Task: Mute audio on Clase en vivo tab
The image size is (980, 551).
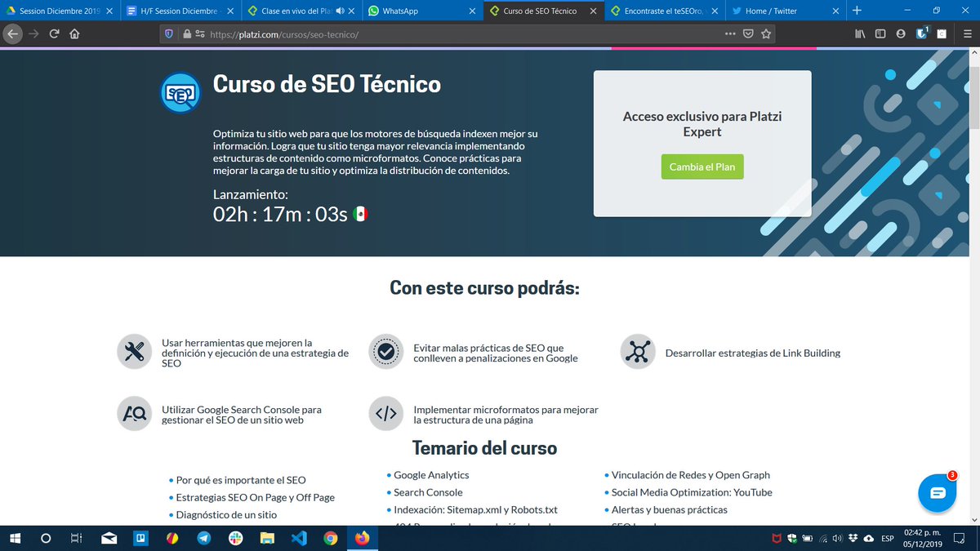Action: [x=339, y=11]
